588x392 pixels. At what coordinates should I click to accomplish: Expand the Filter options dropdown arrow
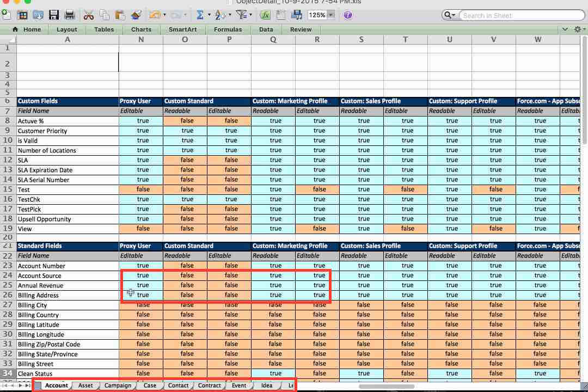tap(250, 15)
